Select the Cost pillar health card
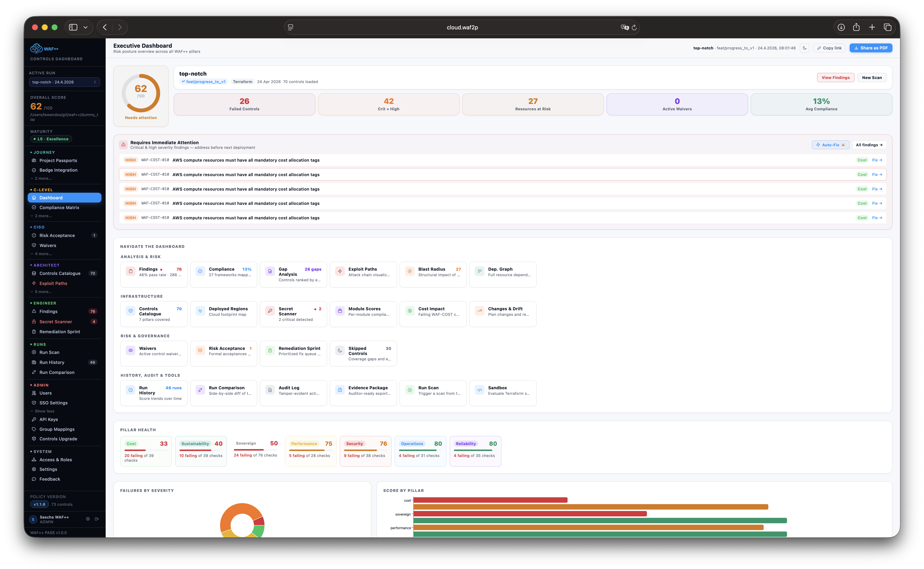 pos(146,451)
